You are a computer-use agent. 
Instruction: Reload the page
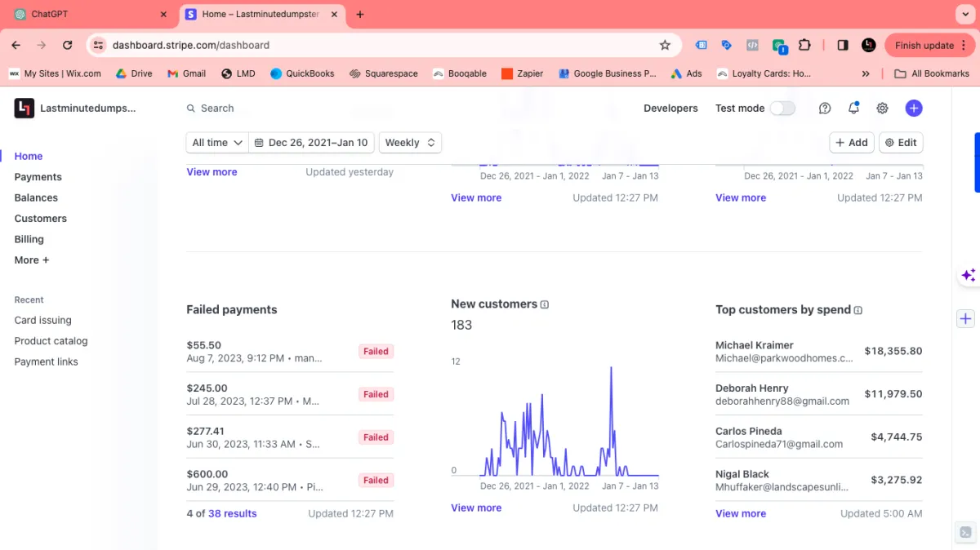[68, 45]
